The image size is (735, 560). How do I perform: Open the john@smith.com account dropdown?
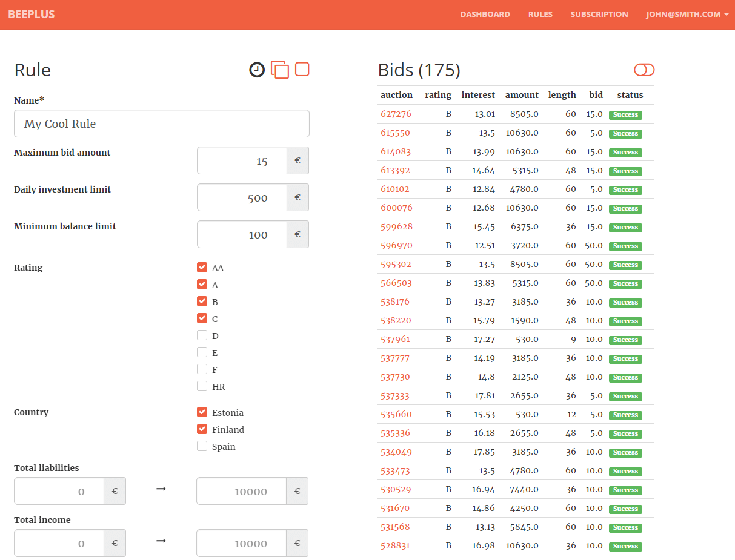coord(687,15)
